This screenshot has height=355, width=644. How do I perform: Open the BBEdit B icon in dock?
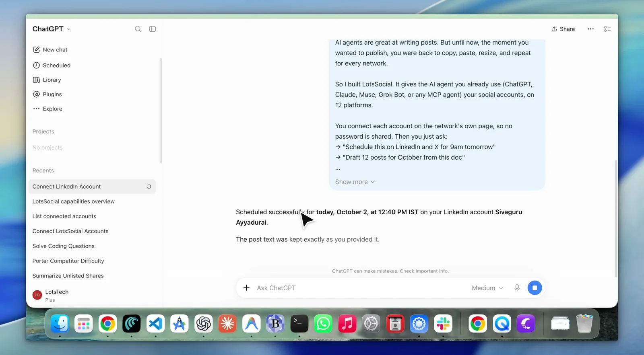275,324
